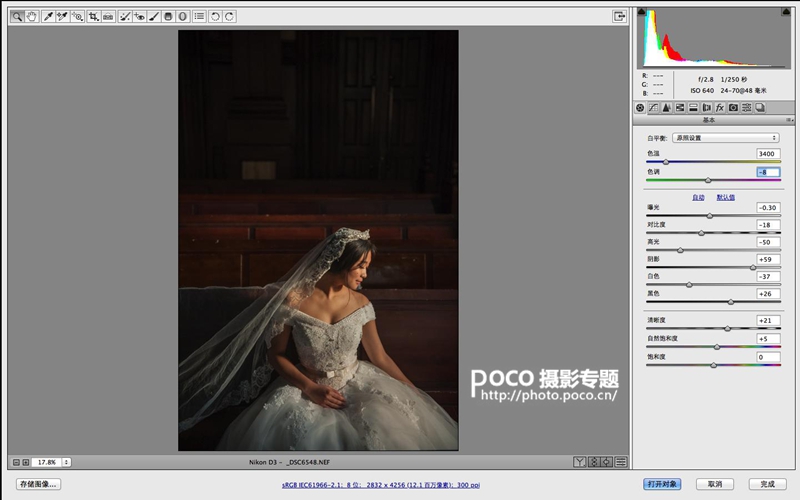Viewport: 800px width, 500px height.
Task: Open the sRGB workflow options link
Action: 381,485
